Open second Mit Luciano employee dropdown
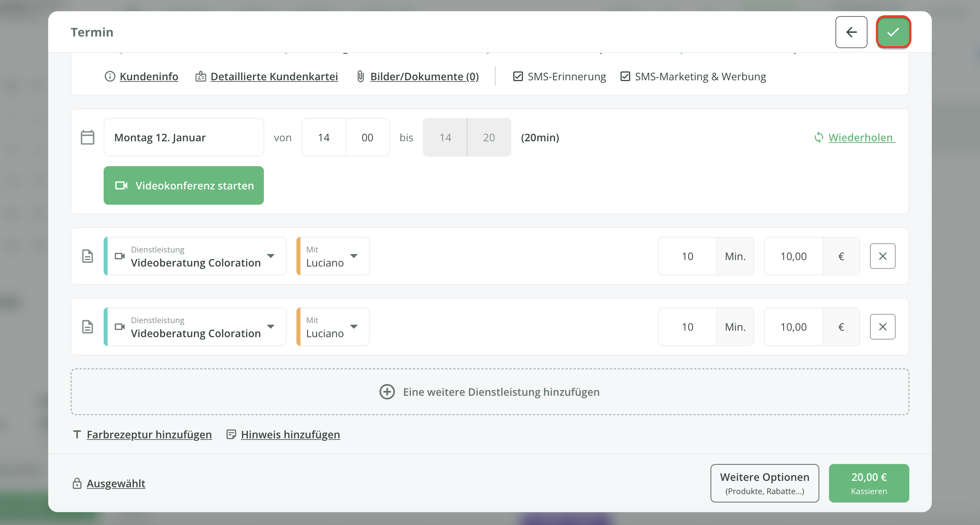This screenshot has width=980, height=525. pos(333,327)
